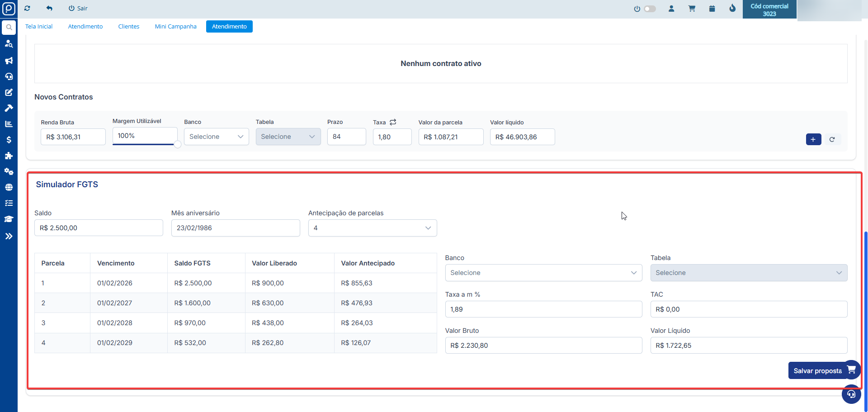Open the Banco dropdown in Novos Contratos

pos(216,137)
